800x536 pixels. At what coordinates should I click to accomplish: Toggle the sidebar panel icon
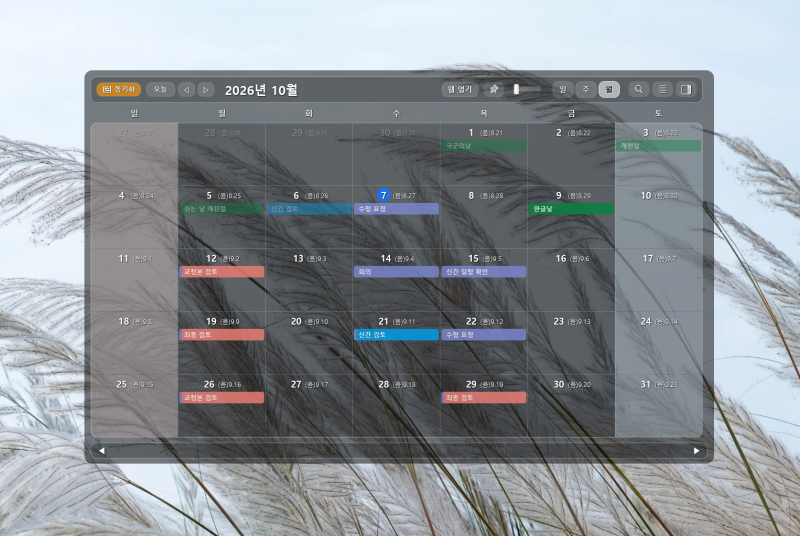click(686, 89)
